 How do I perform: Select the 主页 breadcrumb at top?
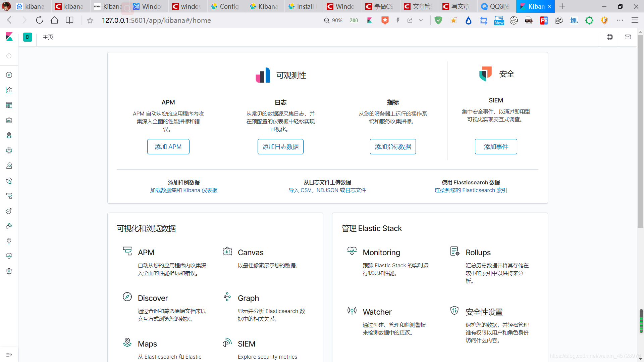(48, 37)
